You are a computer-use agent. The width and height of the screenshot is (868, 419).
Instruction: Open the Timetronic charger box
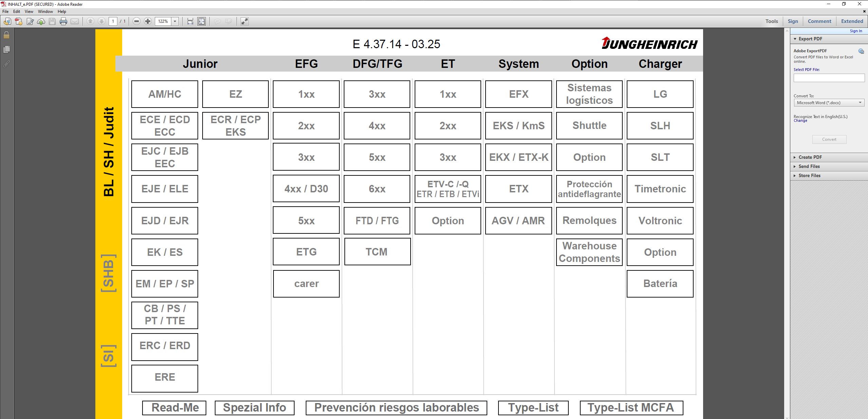(660, 189)
